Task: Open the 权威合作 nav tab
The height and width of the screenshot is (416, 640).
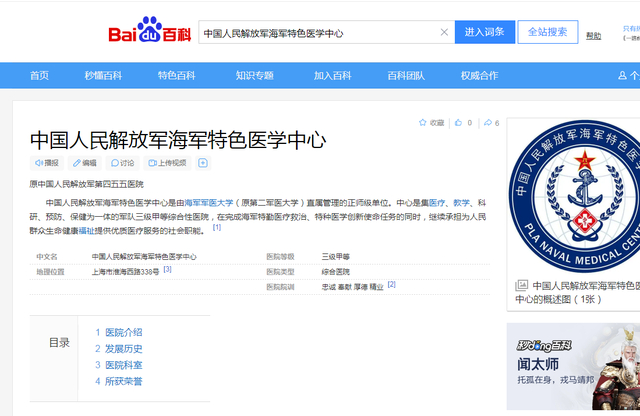Action: (480, 76)
